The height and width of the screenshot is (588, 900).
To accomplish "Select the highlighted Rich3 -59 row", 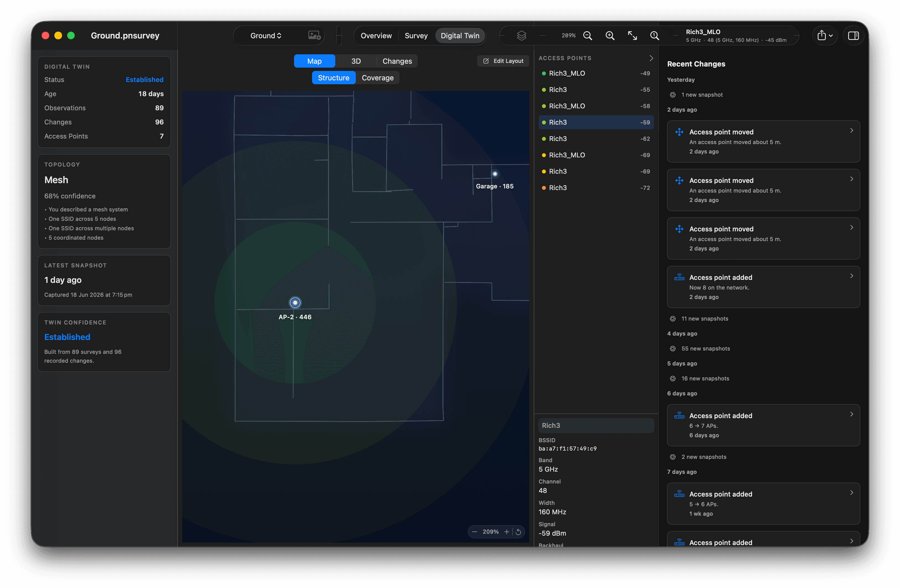I will click(596, 122).
